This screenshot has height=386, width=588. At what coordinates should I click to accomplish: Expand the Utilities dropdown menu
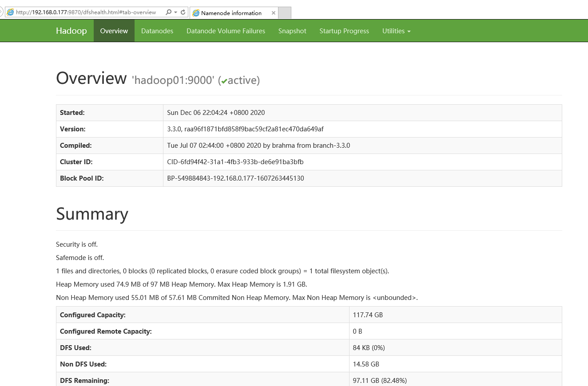click(x=396, y=31)
